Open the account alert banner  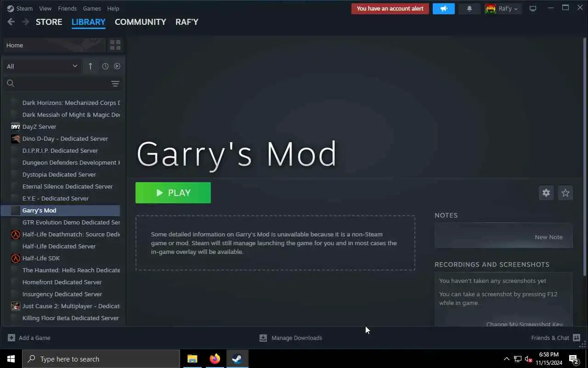point(390,8)
